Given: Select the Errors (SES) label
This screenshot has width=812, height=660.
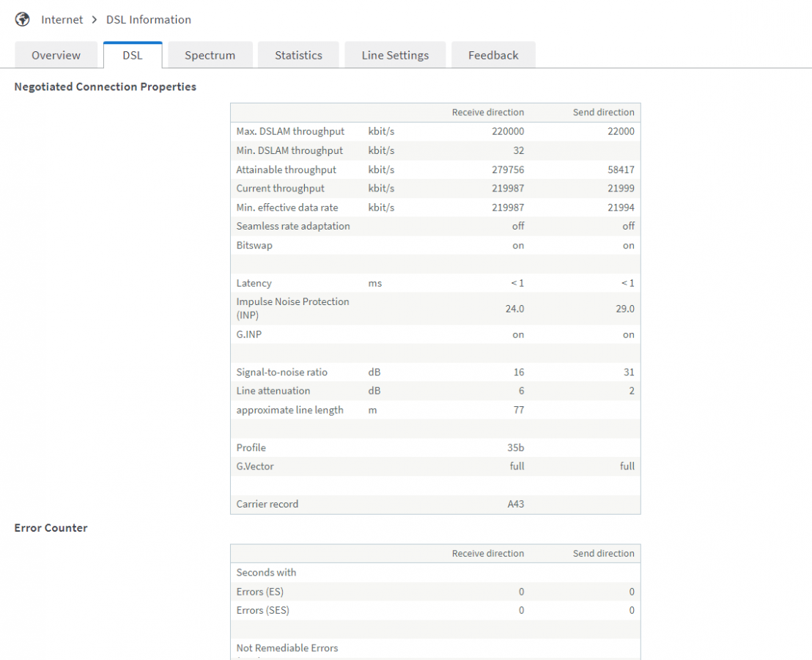Looking at the screenshot, I should coord(263,610).
